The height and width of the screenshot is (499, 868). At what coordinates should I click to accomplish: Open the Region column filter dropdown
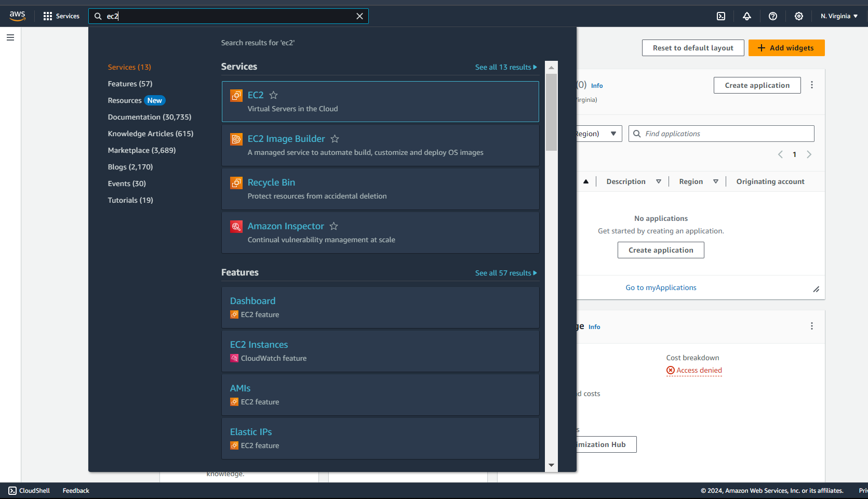716,181
